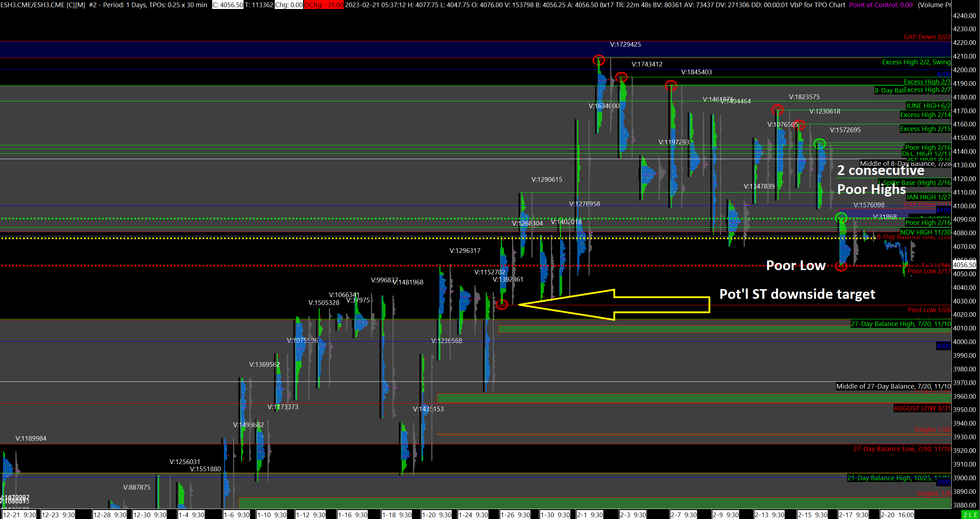Click the red circle at Excess High 2/7
This screenshot has height=519, width=980.
point(671,85)
